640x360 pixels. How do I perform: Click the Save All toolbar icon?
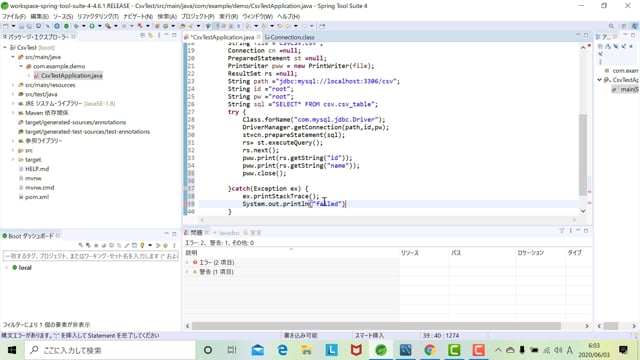pos(29,26)
